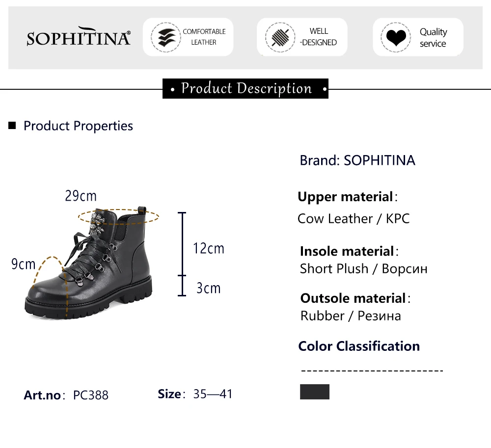Click the Product Description banner
Viewport: 491px width, 448px height.
(245, 88)
